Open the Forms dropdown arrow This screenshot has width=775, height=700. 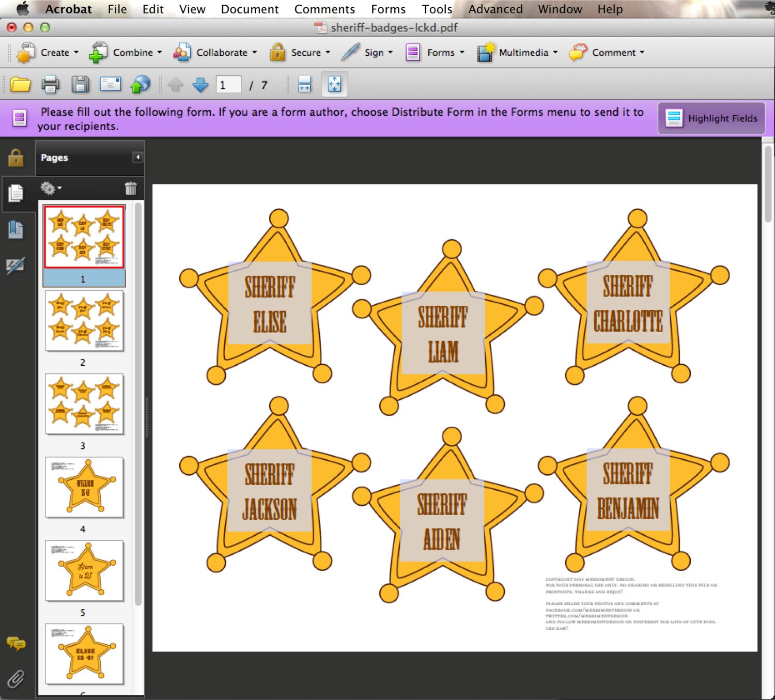point(461,52)
